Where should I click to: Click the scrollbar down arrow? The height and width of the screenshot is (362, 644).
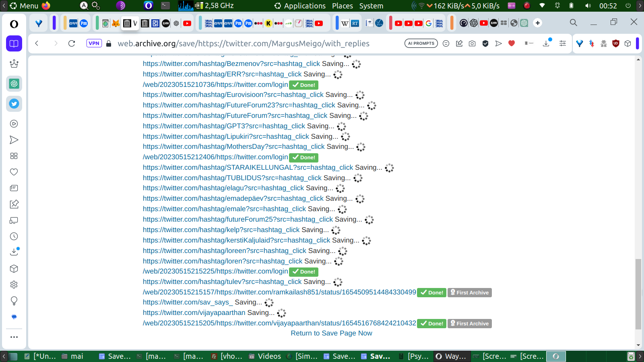pyautogui.click(x=638, y=345)
